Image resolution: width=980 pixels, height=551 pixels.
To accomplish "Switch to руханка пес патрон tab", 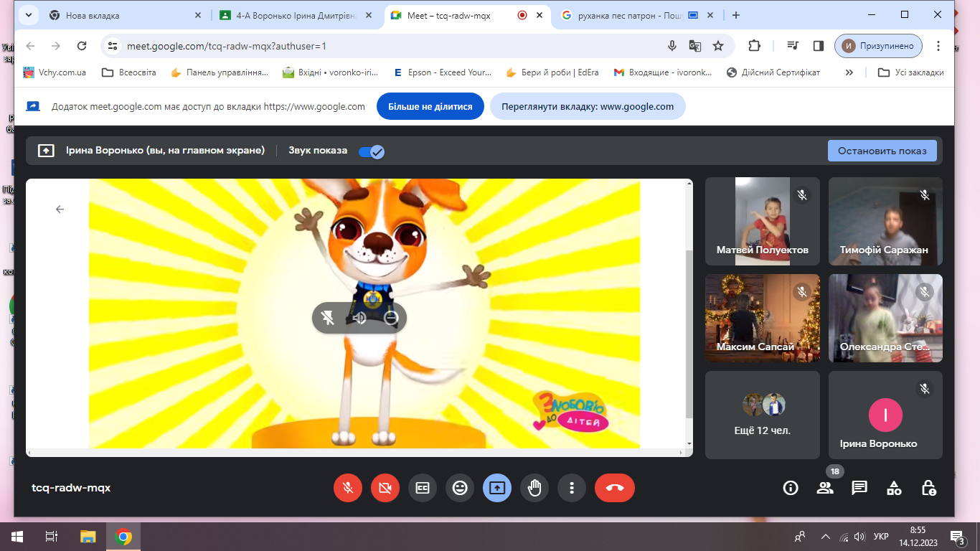I will tap(637, 15).
